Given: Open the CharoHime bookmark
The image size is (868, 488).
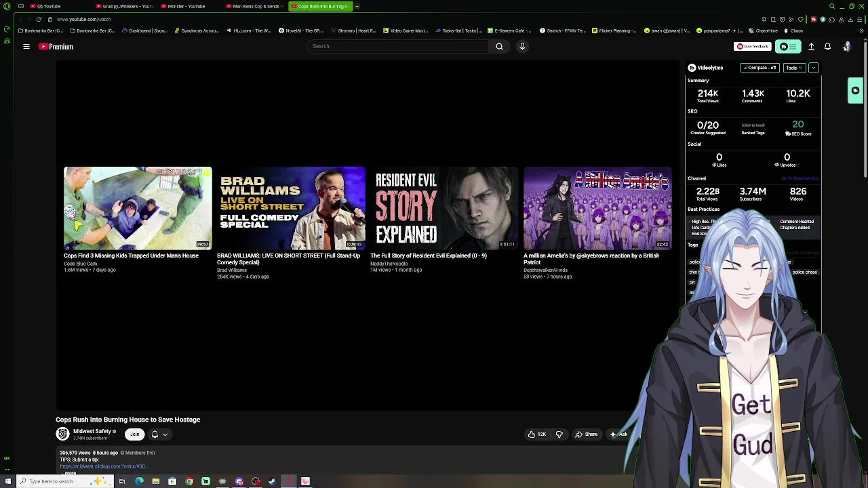Looking at the screenshot, I should click(x=763, y=30).
